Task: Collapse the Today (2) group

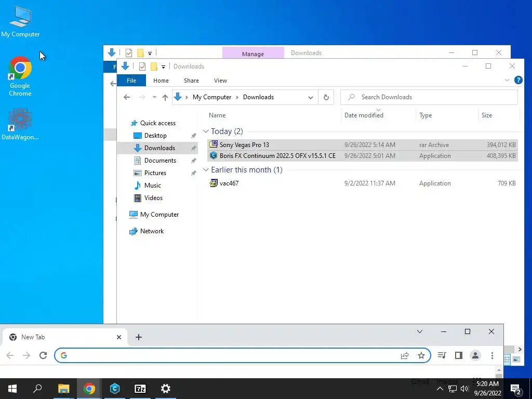Action: [x=206, y=131]
